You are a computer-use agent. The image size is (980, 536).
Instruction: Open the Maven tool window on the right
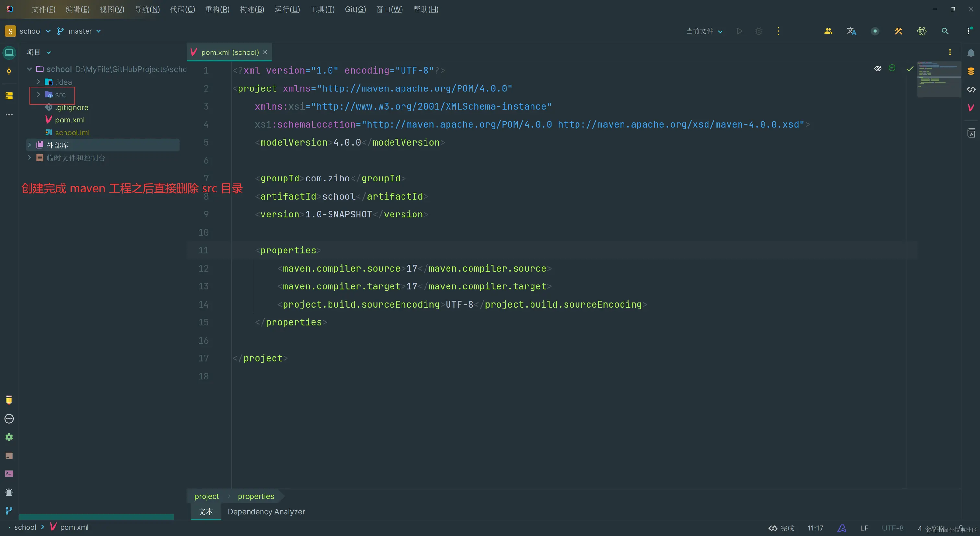click(x=971, y=108)
